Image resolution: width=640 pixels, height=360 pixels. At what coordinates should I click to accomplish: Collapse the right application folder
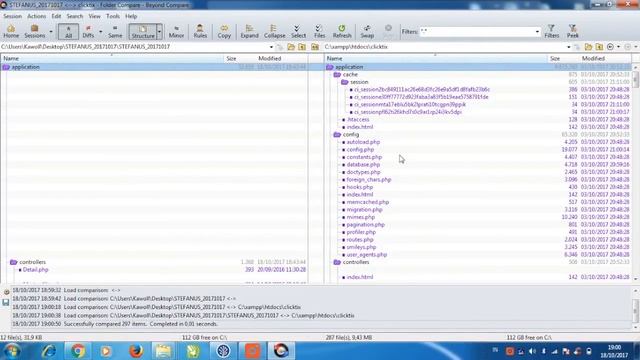point(330,67)
